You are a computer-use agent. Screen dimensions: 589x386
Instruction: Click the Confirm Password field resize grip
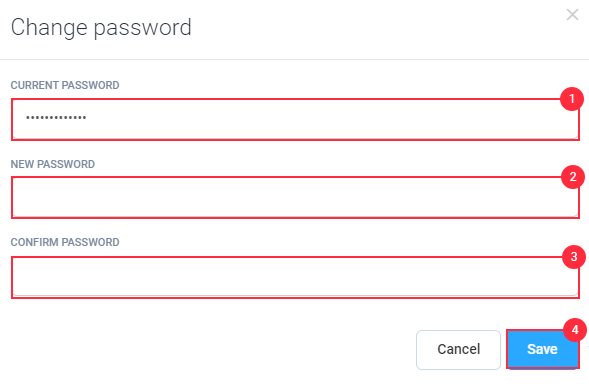click(575, 293)
